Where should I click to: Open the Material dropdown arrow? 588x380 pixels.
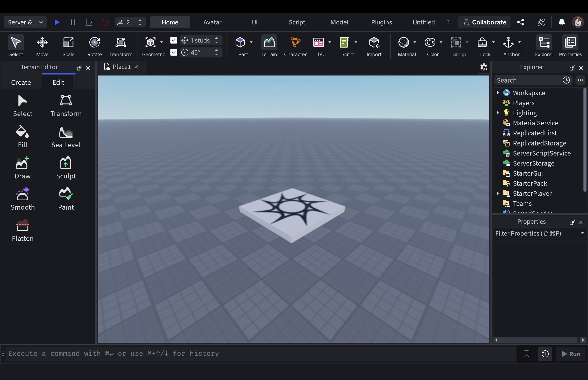tap(415, 42)
